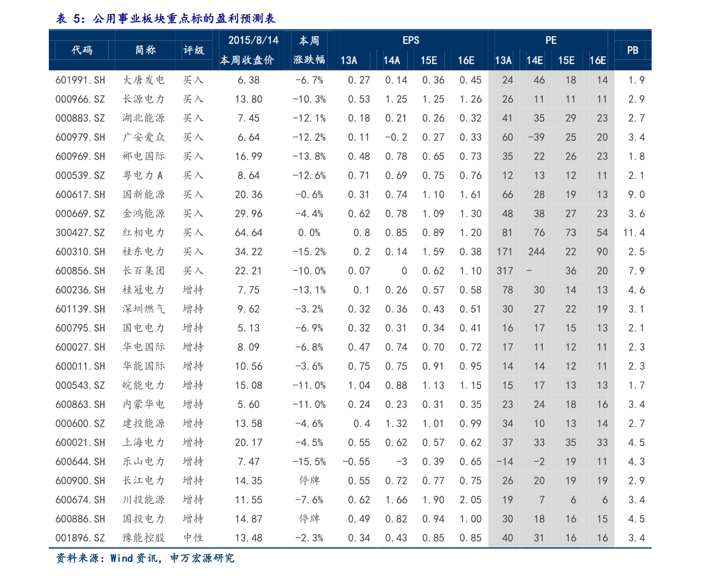728x576 pixels.
Task: Click stock code 001896.SZ
Action: point(80,538)
